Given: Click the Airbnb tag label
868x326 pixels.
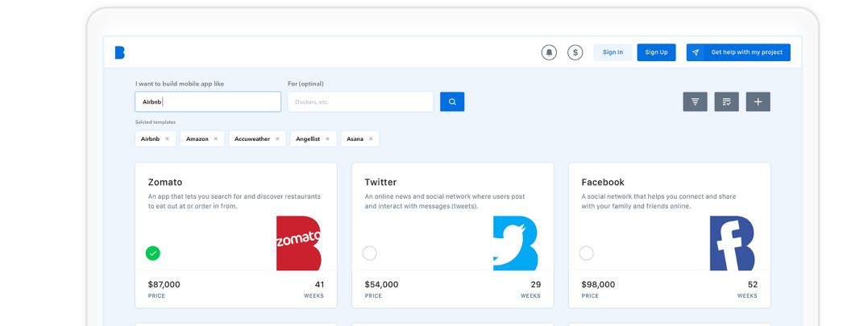Looking at the screenshot, I should click(150, 138).
